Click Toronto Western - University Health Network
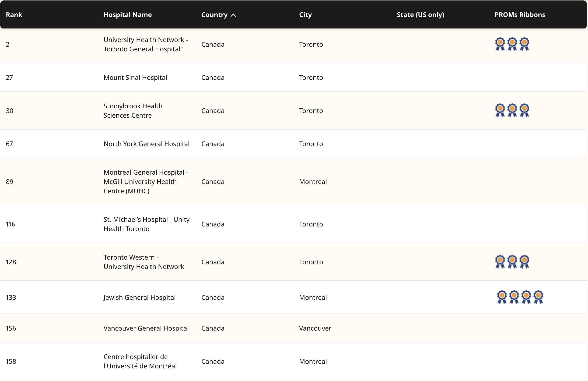Image resolution: width=588 pixels, height=381 pixels. click(144, 262)
